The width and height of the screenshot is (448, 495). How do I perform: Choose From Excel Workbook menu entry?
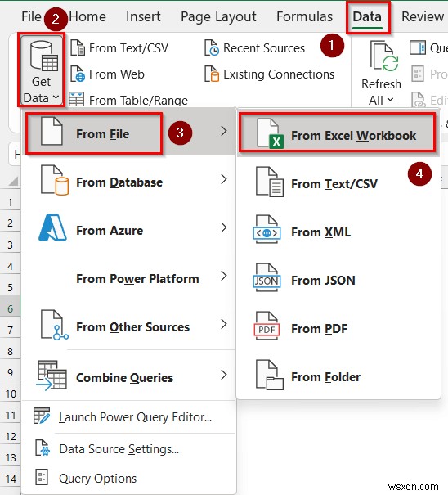pyautogui.click(x=337, y=133)
